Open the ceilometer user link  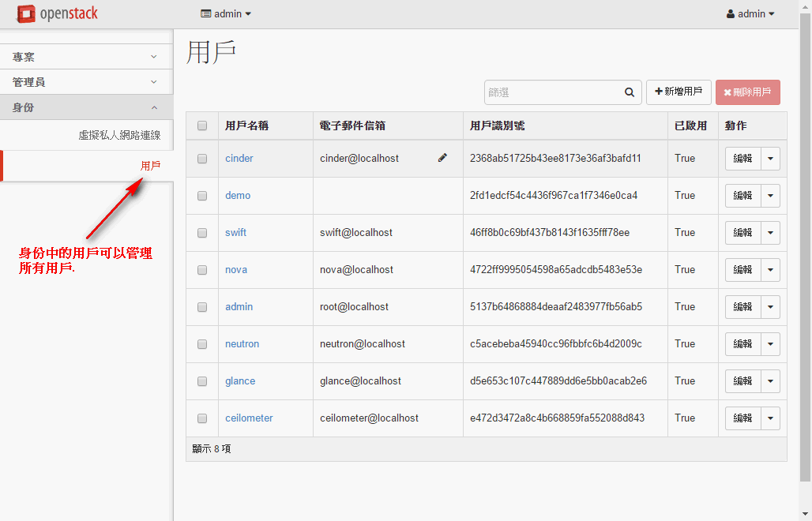click(x=249, y=418)
